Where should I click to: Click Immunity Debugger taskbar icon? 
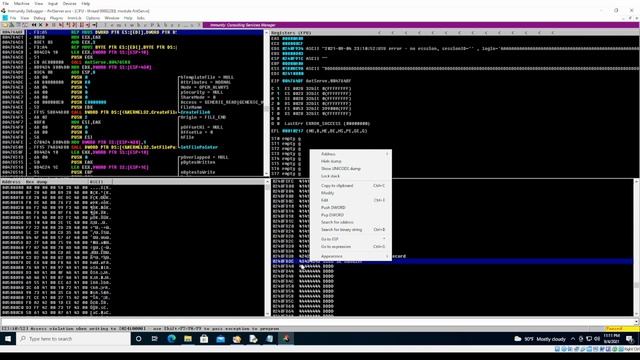tap(286, 339)
